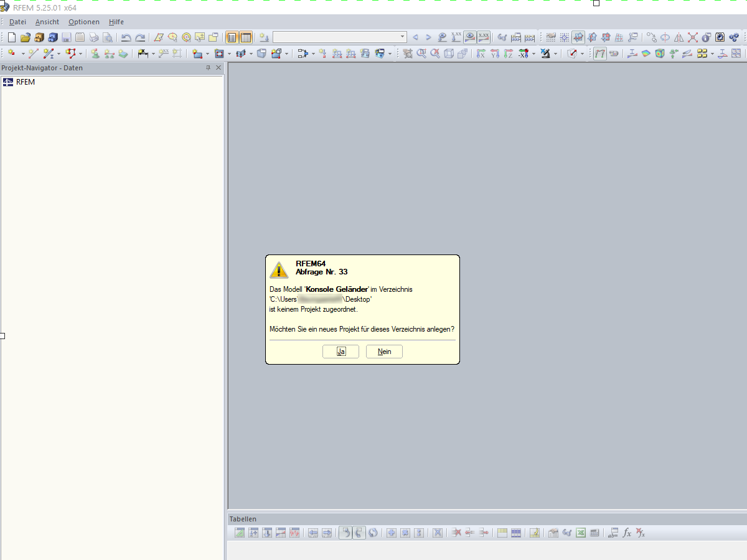Open the Optionen menu

[x=84, y=22]
